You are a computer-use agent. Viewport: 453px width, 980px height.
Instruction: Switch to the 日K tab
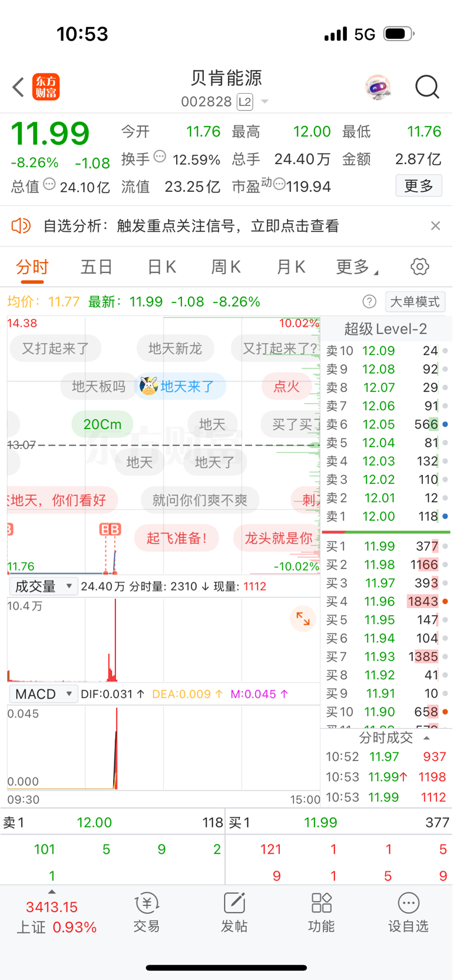pos(161,267)
